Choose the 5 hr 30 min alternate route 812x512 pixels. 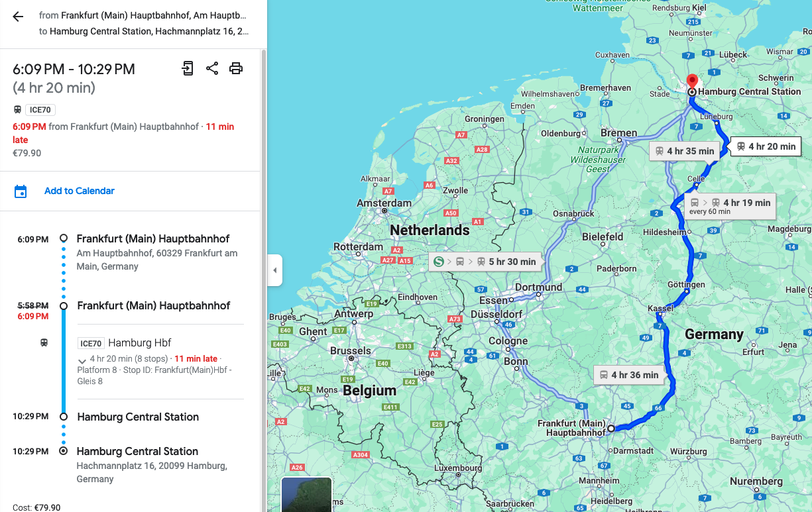pos(485,262)
